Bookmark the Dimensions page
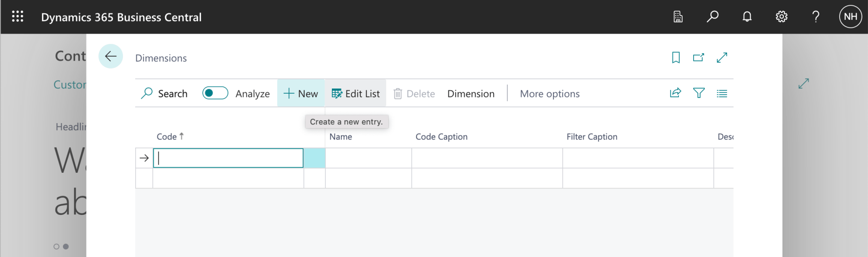This screenshot has width=868, height=257. 676,58
